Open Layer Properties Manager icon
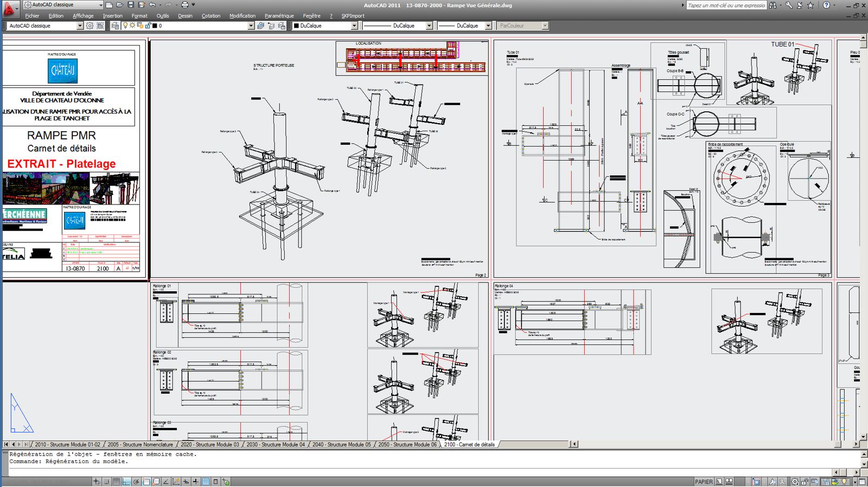Image resolution: width=868 pixels, height=487 pixels. (x=115, y=25)
